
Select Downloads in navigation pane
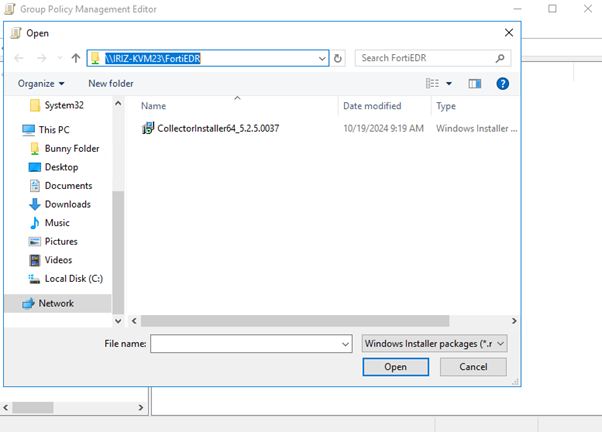point(68,204)
